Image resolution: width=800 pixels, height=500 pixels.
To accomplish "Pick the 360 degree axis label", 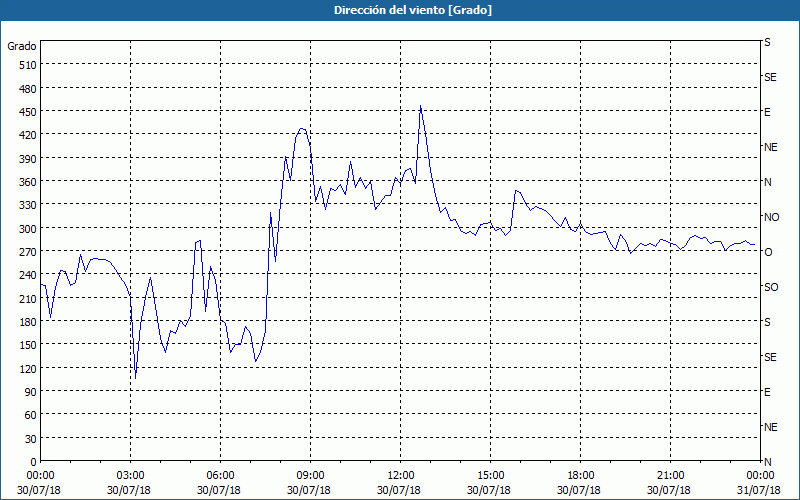I will [28, 182].
